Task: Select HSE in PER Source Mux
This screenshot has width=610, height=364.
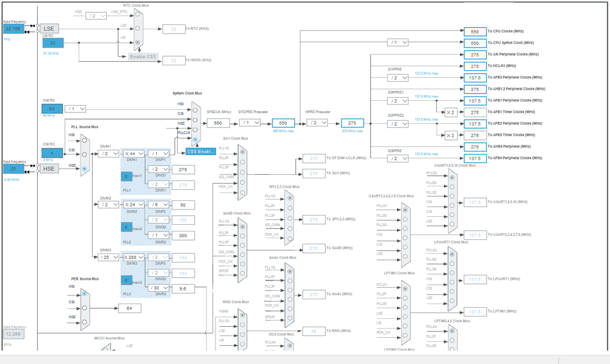Action: pyautogui.click(x=84, y=322)
